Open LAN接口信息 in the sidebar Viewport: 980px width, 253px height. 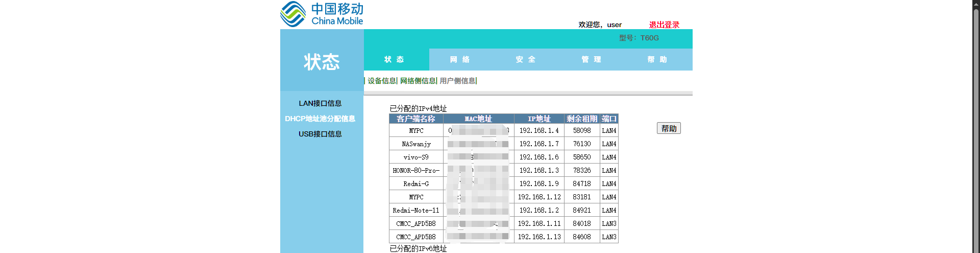(320, 103)
